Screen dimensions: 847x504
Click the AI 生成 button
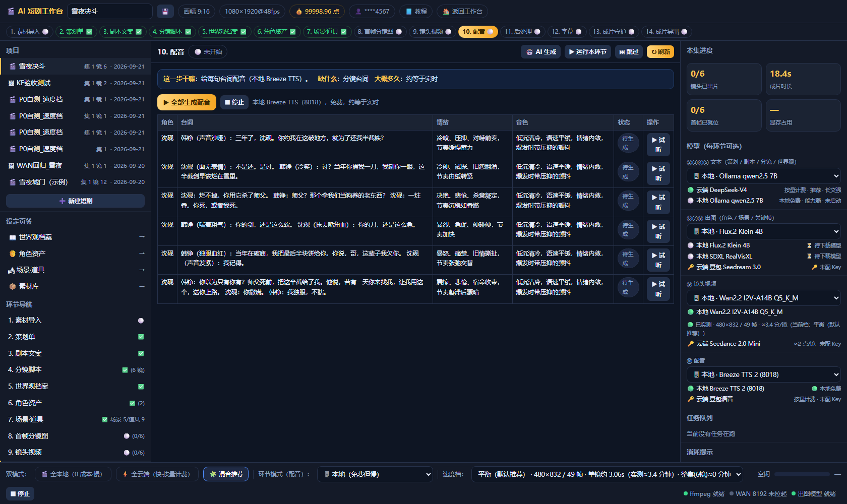click(x=540, y=51)
